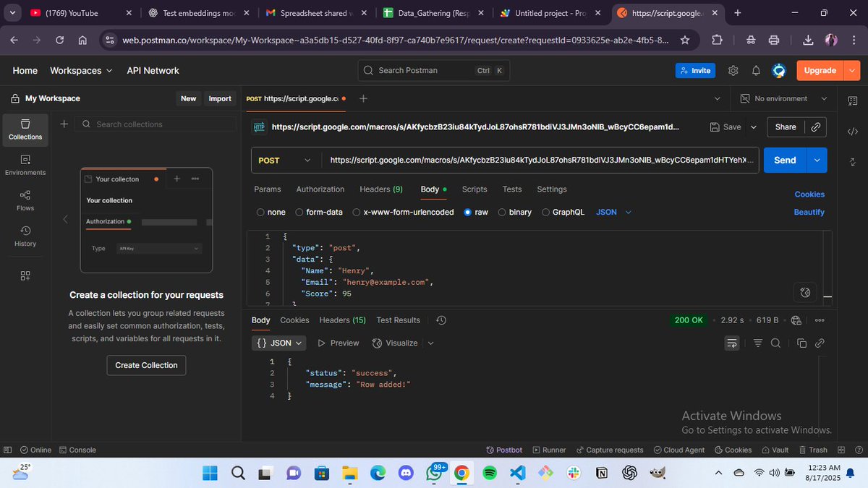Open the Collections sidebar panel

[25, 129]
